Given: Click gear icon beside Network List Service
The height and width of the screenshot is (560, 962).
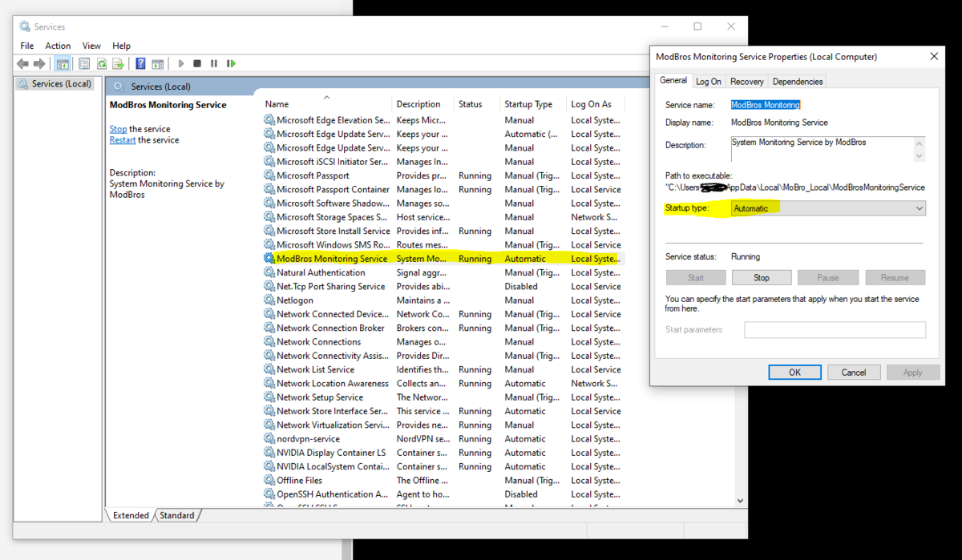Looking at the screenshot, I should click(x=269, y=369).
